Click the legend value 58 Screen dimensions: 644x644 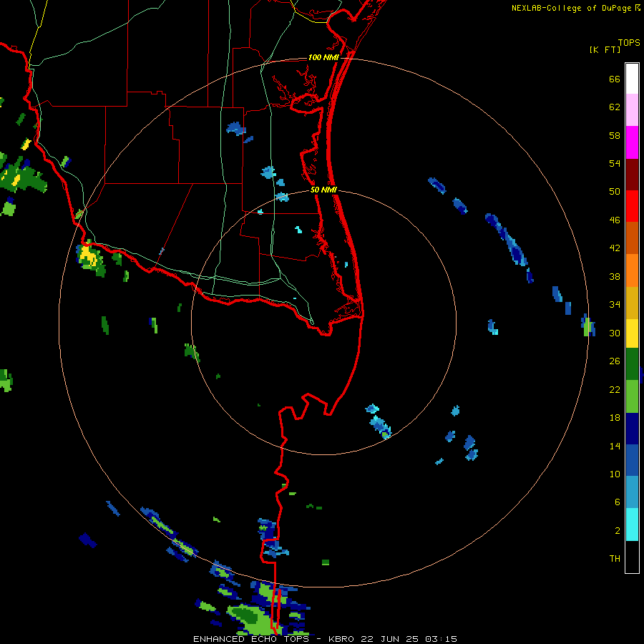(x=615, y=135)
